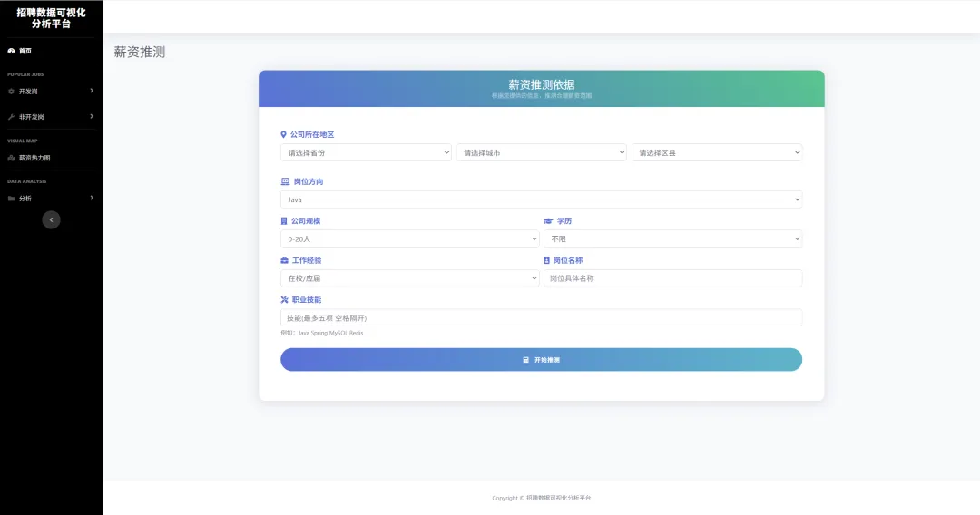Click the VISUAL MAP section header

coord(23,141)
